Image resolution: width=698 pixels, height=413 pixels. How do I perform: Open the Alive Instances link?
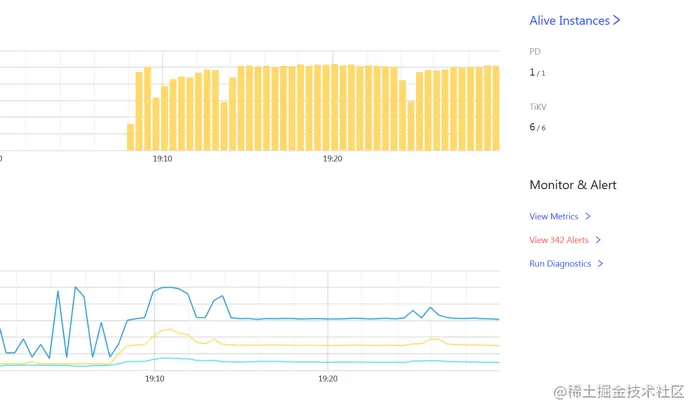[569, 20]
